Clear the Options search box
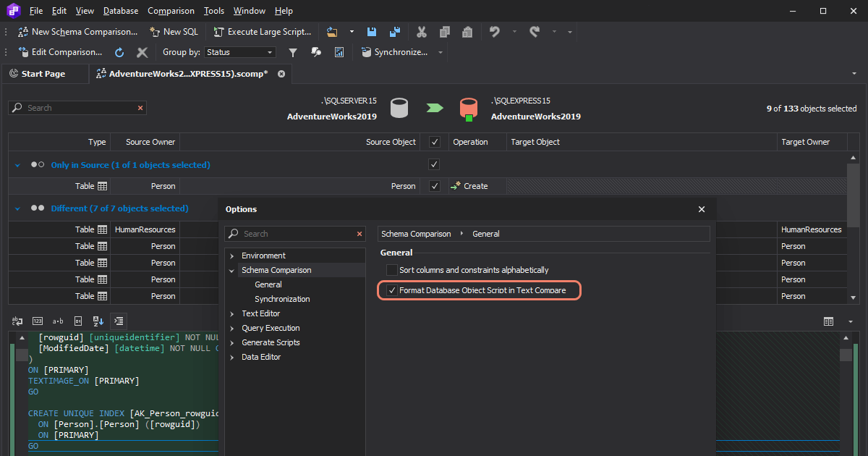Viewport: 868px width, 456px height. 359,234
